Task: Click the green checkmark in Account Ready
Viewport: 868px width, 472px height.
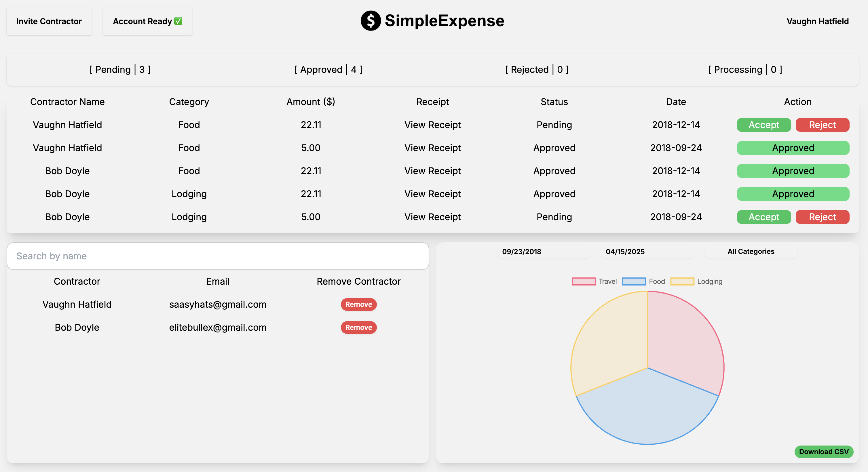Action: coord(178,21)
